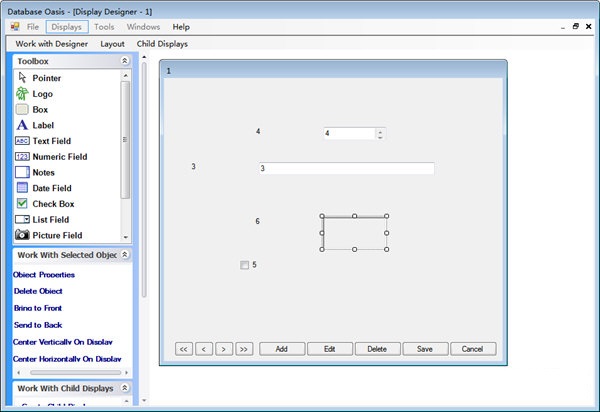
Task: Click the Delete button
Action: point(378,349)
